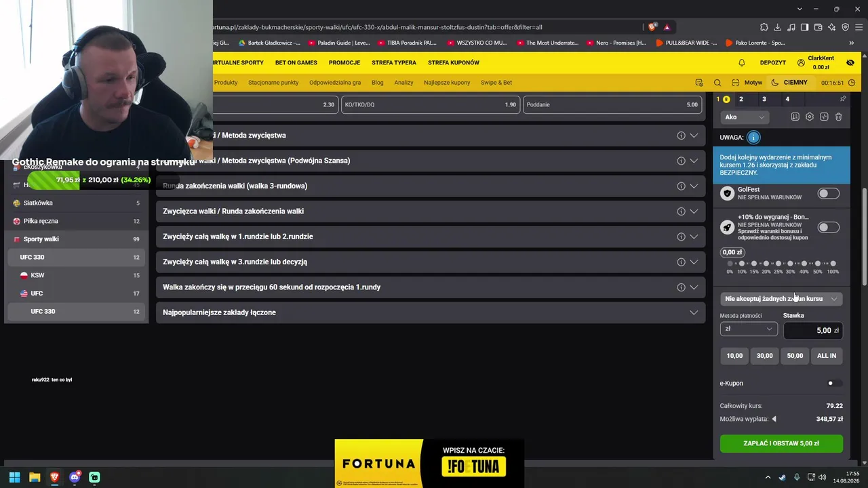Set stake with the ALL IN button

827,356
